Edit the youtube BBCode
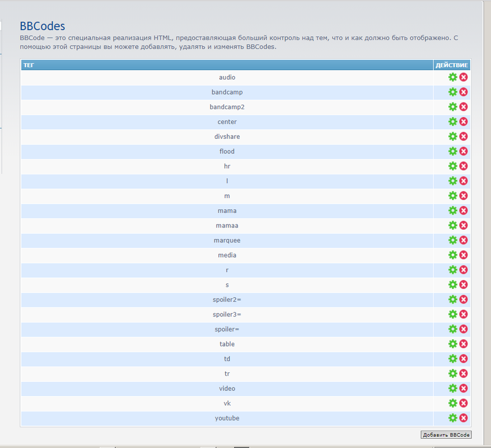This screenshot has height=448, width=491. (452, 418)
